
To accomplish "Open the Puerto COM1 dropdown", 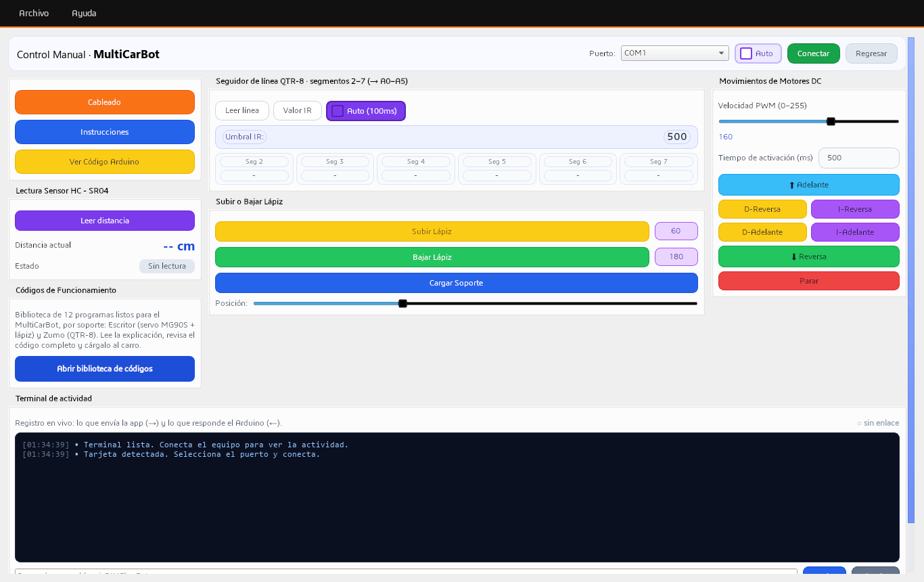I will click(674, 53).
